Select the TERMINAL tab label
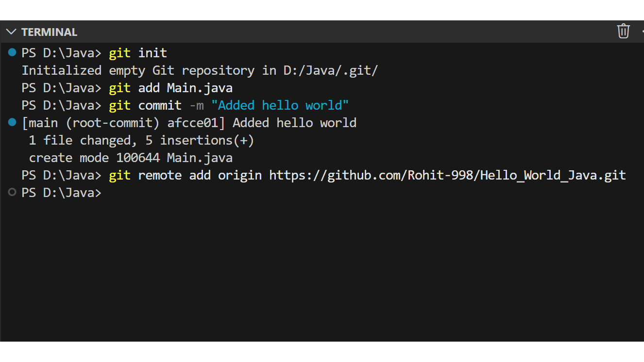The width and height of the screenshot is (644, 362). pyautogui.click(x=49, y=32)
